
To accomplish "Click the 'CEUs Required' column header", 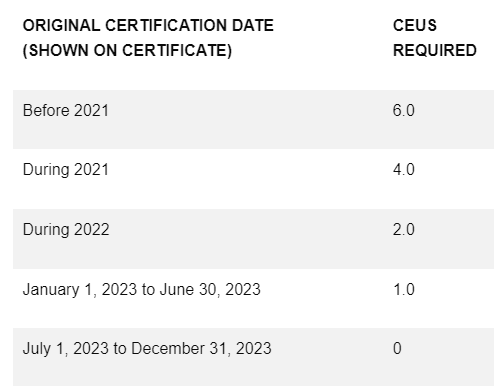I will [435, 38].
